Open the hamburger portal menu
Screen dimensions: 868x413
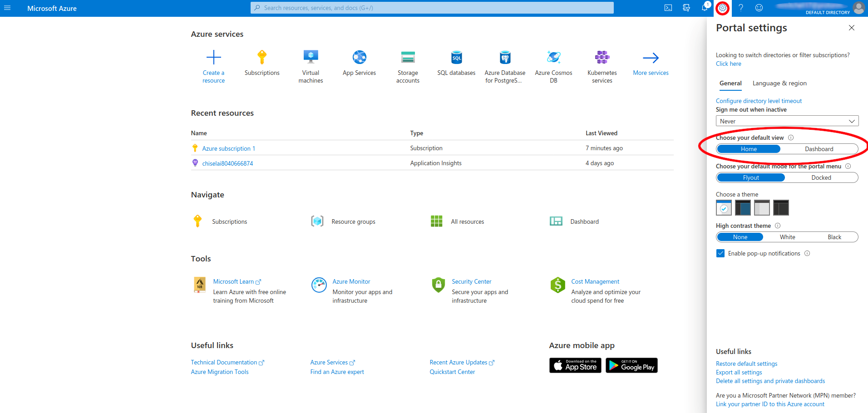tap(7, 8)
